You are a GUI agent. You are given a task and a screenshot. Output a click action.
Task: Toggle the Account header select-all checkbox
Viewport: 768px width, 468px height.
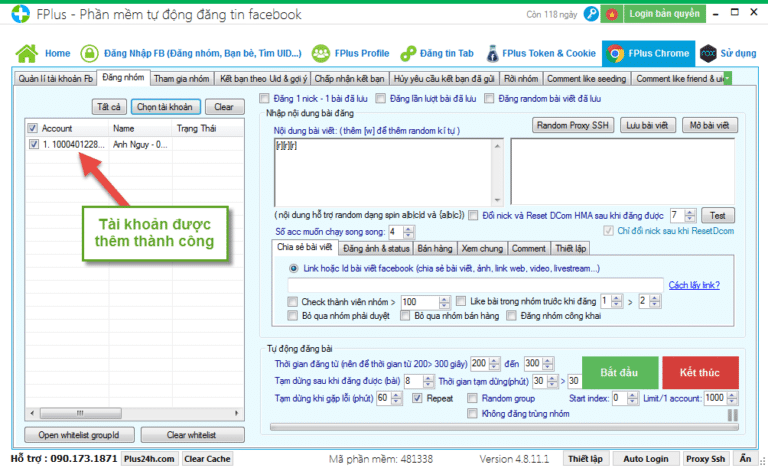(x=32, y=128)
